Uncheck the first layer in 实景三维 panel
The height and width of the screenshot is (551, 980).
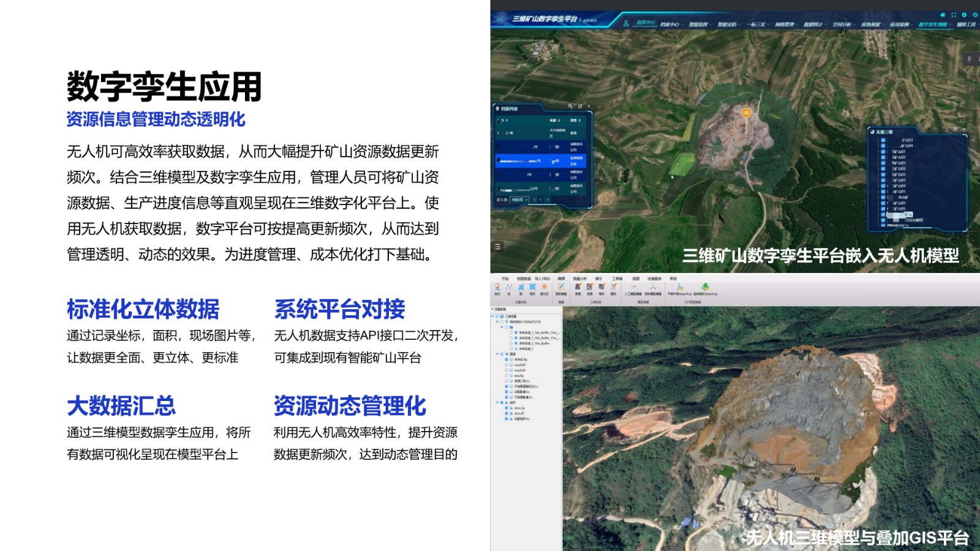point(883,140)
